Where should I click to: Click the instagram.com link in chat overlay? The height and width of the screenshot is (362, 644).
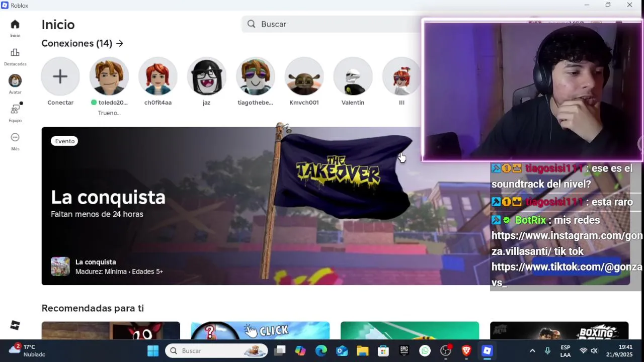coord(567,243)
